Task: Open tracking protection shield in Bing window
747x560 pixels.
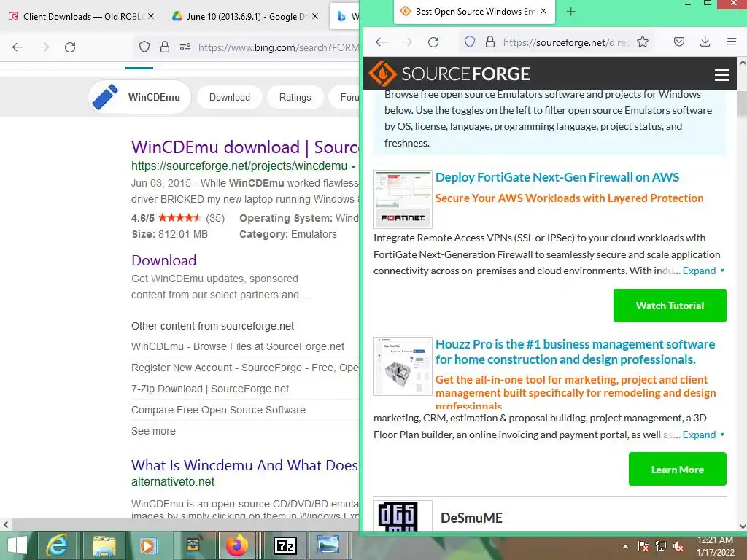Action: point(144,47)
